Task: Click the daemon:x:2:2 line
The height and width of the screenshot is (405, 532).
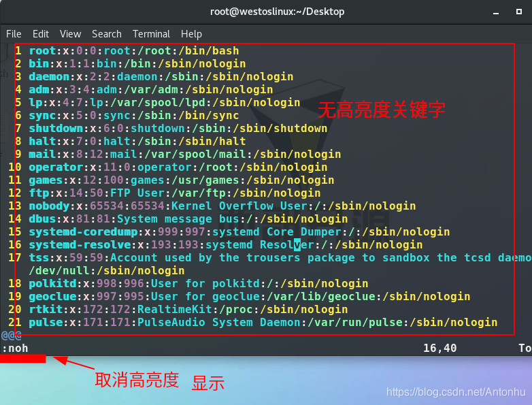Action: [x=161, y=77]
